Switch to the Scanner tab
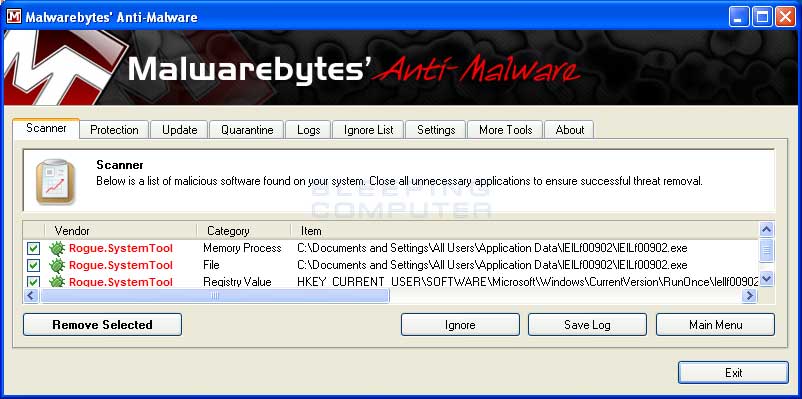The width and height of the screenshot is (802, 399). [46, 128]
